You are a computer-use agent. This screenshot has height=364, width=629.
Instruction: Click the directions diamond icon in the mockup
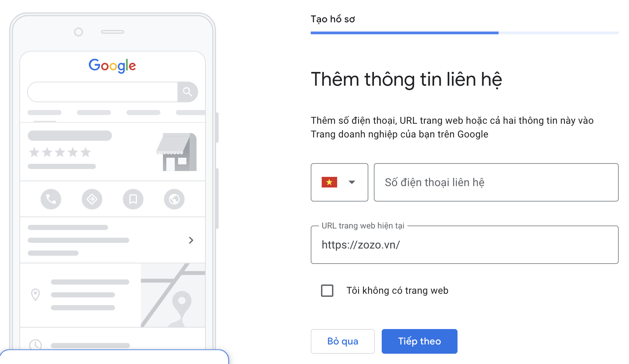pos(92,199)
